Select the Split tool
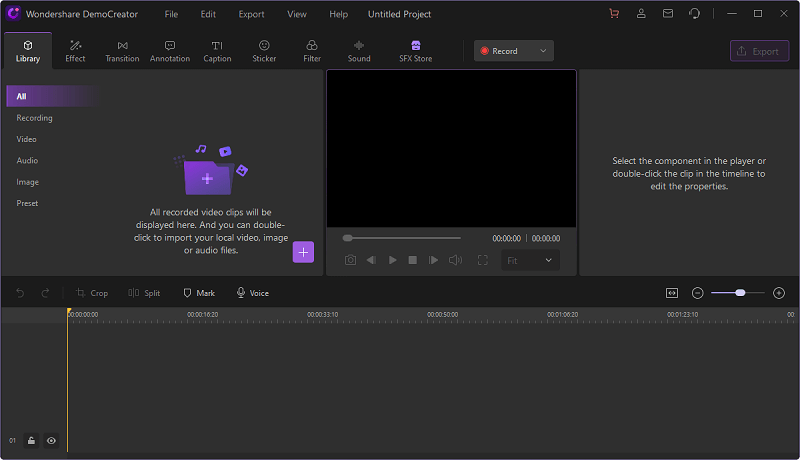The width and height of the screenshot is (800, 460). [x=144, y=293]
